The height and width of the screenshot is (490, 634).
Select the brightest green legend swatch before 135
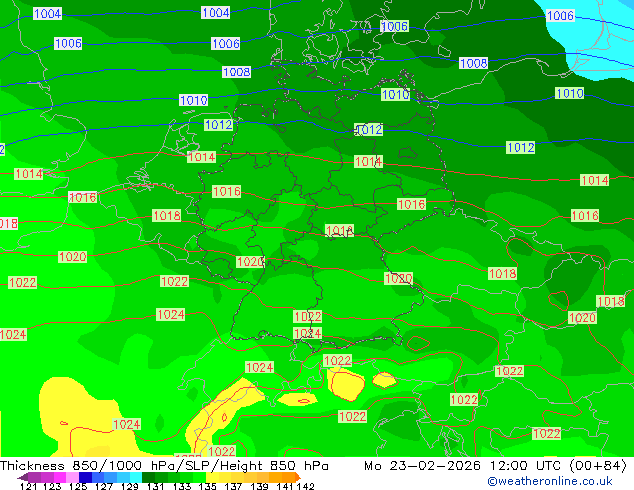(199, 477)
